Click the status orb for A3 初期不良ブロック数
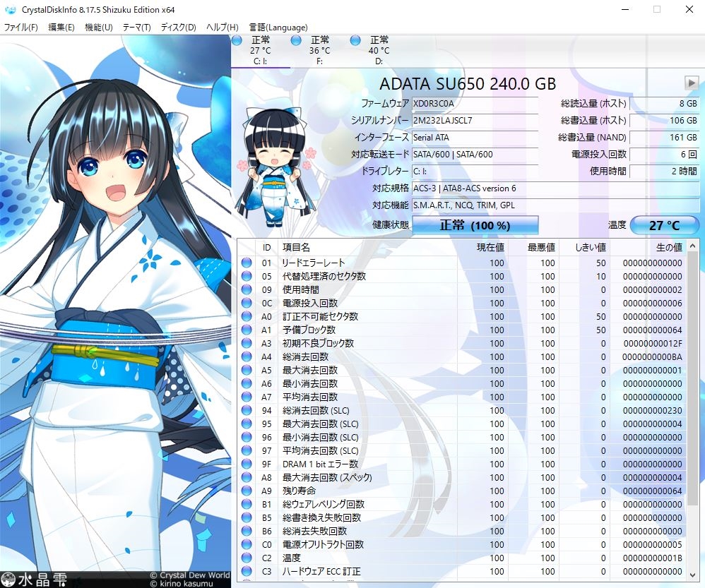 tap(247, 343)
